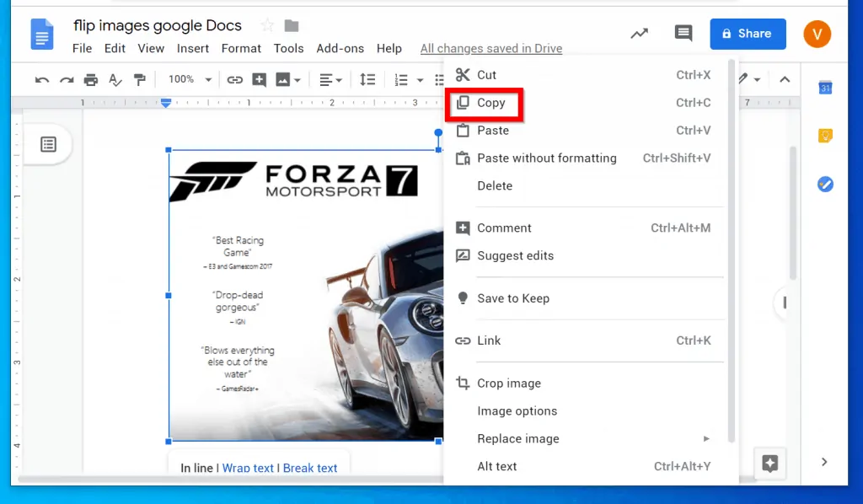Choose Alt text from the context menu
This screenshot has width=863, height=504.
click(x=586, y=467)
